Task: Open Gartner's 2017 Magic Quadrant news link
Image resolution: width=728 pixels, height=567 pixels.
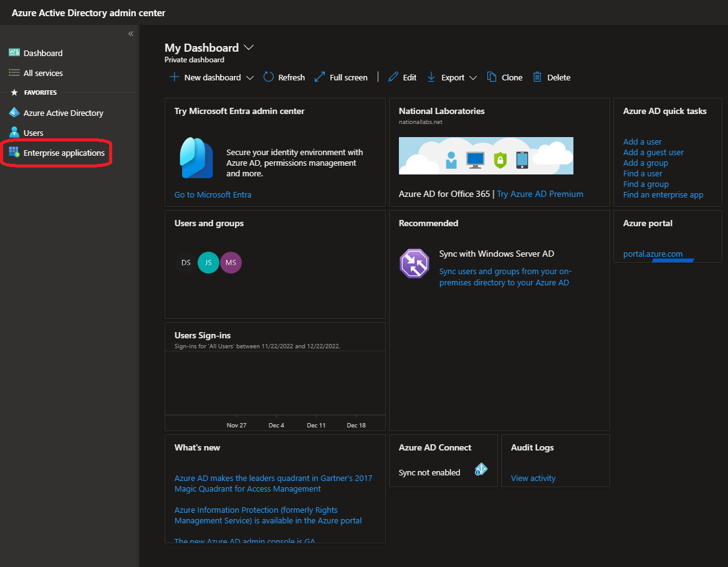Action: 273,484
